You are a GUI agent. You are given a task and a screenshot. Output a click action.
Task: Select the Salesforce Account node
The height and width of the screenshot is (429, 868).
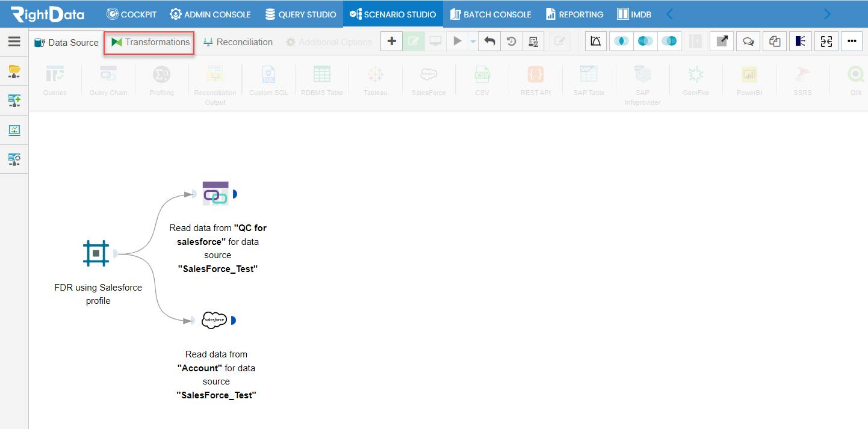pyautogui.click(x=214, y=320)
